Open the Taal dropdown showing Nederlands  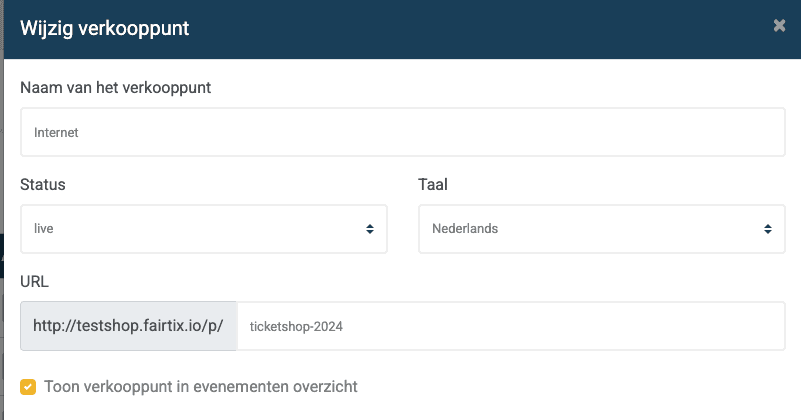click(x=602, y=229)
